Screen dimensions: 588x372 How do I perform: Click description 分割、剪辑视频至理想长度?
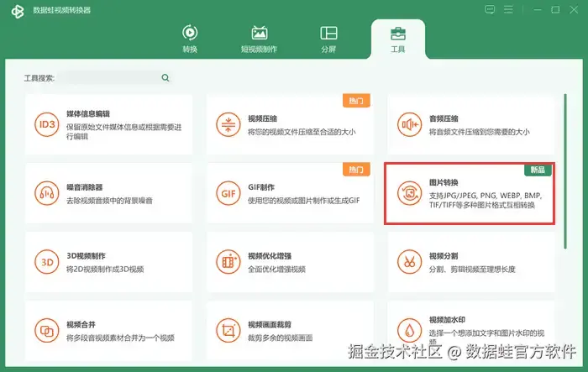(472, 270)
